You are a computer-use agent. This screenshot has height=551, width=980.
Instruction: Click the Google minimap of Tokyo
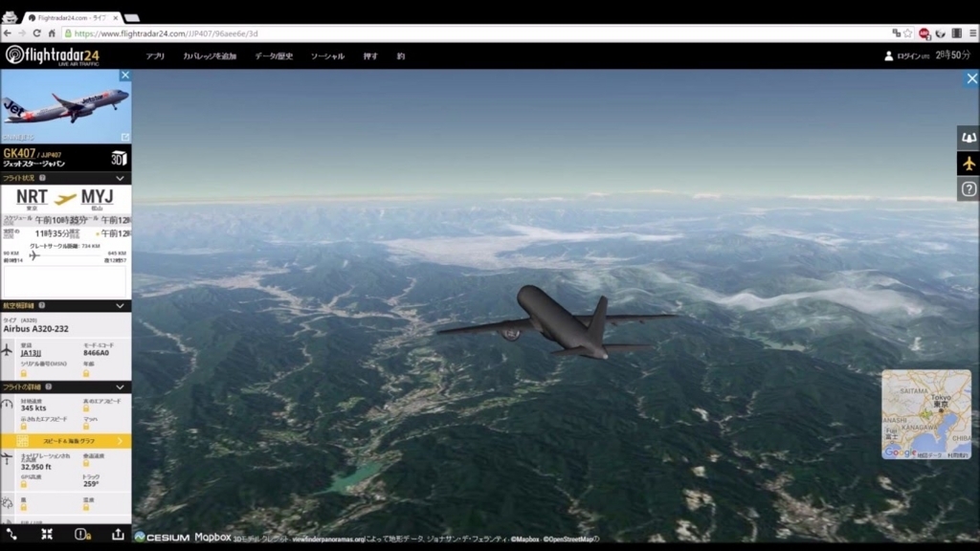tap(926, 414)
